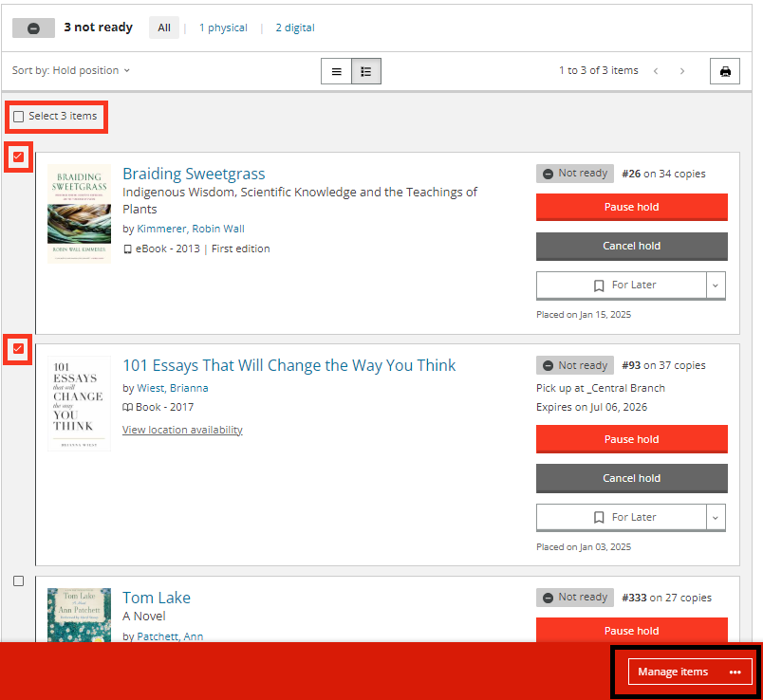Click Not ready badge for Braiding Sweetgrass
Viewport: 763px width, 700px height.
(576, 174)
